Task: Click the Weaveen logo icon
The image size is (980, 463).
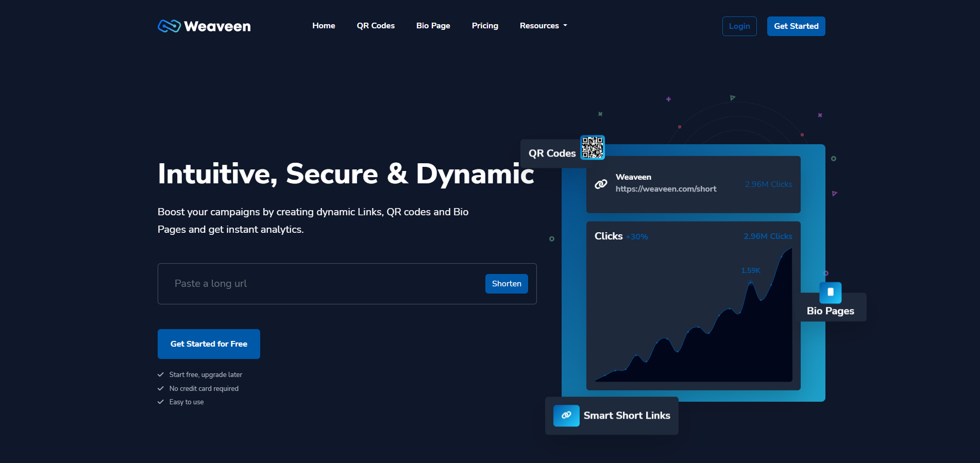Action: (x=169, y=26)
